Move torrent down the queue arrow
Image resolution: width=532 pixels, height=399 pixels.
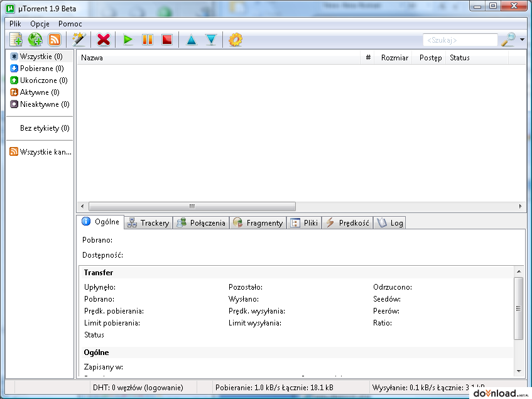211,40
